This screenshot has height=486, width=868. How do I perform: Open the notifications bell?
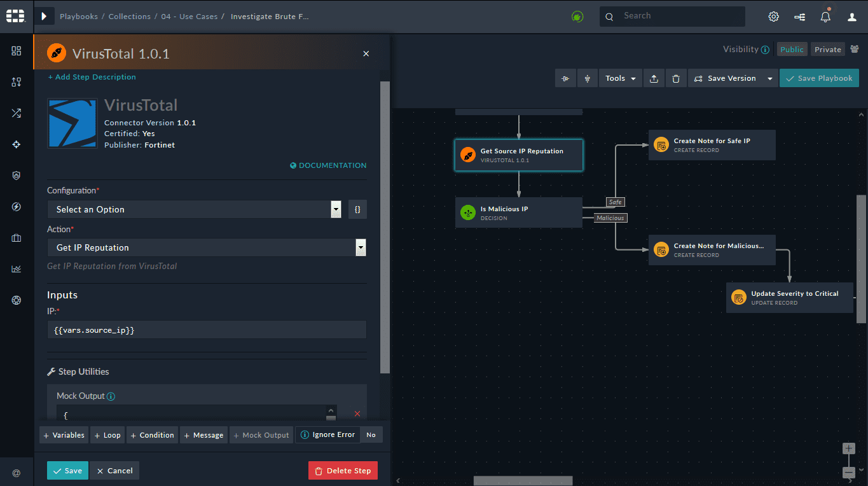coord(825,17)
